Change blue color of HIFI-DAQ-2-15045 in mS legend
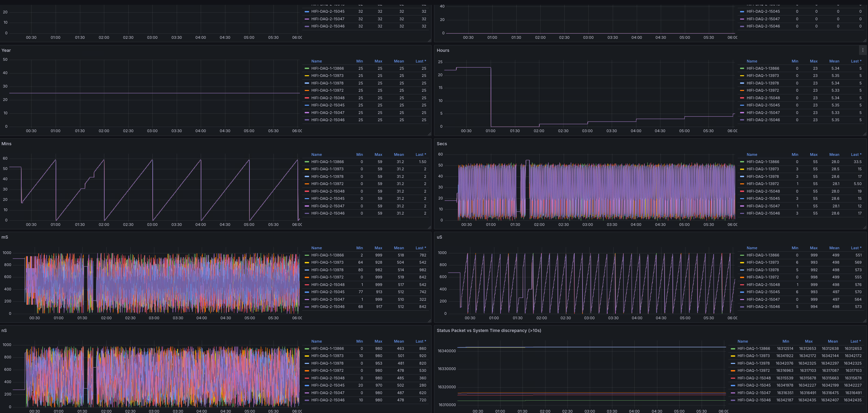The height and width of the screenshot is (413, 868). 307,292
